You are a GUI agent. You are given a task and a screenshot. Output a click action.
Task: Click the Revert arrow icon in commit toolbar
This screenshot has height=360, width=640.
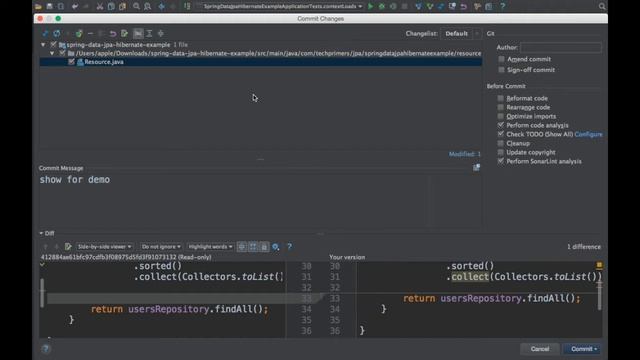point(113,33)
